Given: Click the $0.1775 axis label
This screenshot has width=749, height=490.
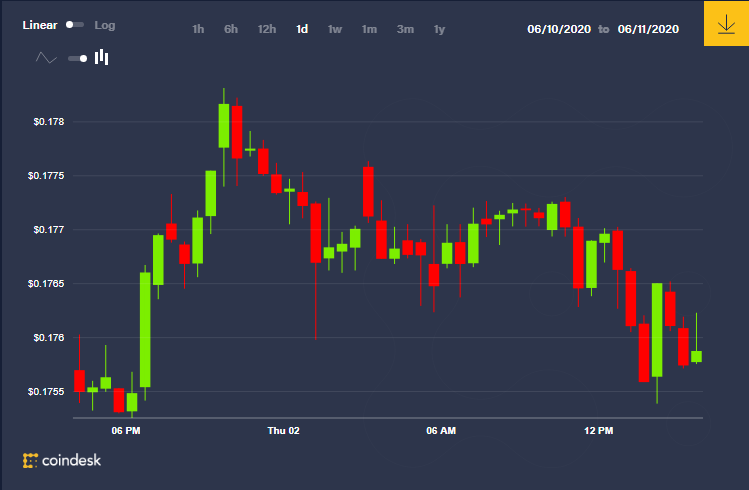Looking at the screenshot, I should (46, 176).
